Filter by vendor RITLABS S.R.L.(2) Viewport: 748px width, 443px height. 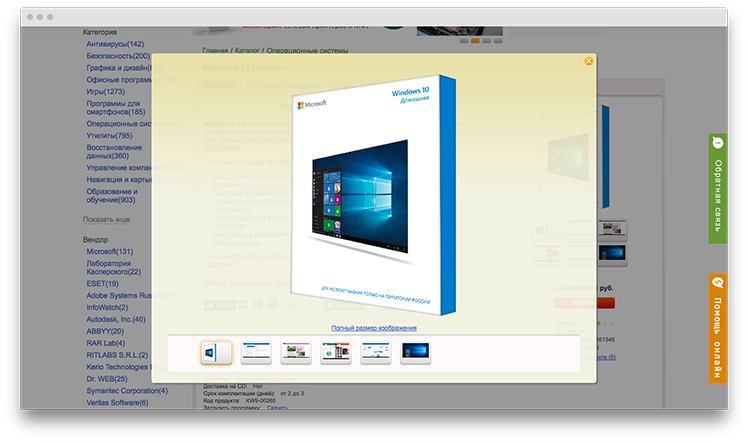pos(117,355)
